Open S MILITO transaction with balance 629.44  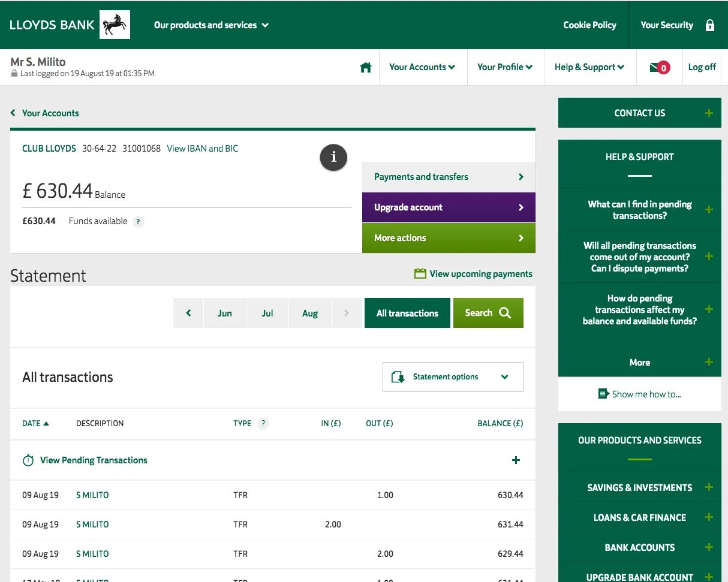[92, 554]
